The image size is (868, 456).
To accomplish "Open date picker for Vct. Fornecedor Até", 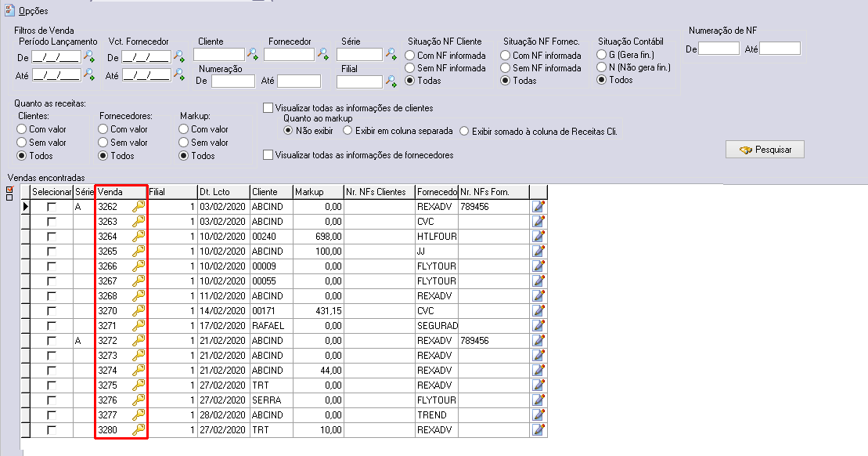I will coord(178,74).
